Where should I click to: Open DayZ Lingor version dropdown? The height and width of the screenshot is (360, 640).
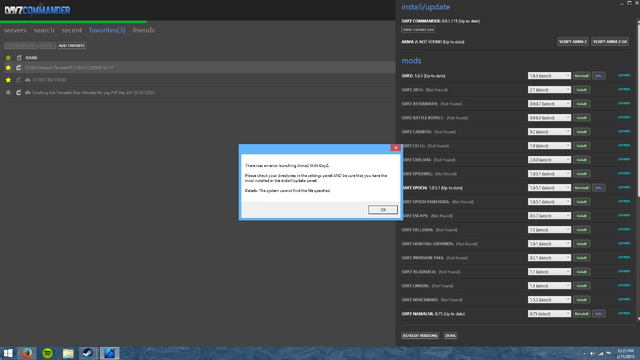tap(549, 285)
